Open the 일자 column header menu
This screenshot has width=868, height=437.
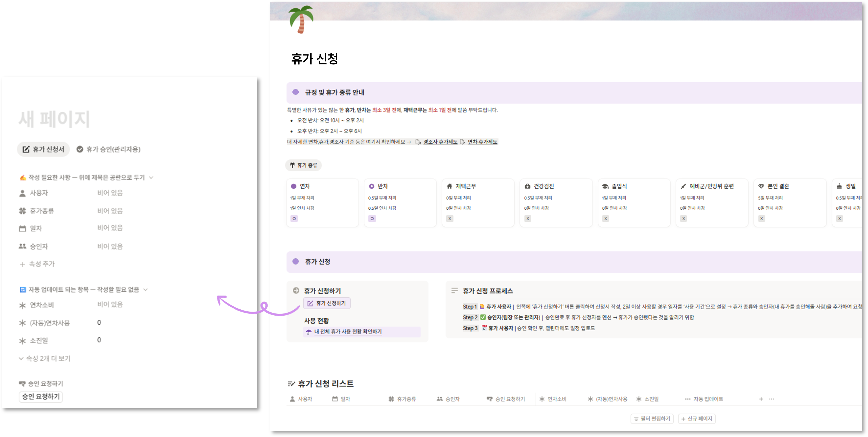pyautogui.click(x=341, y=399)
